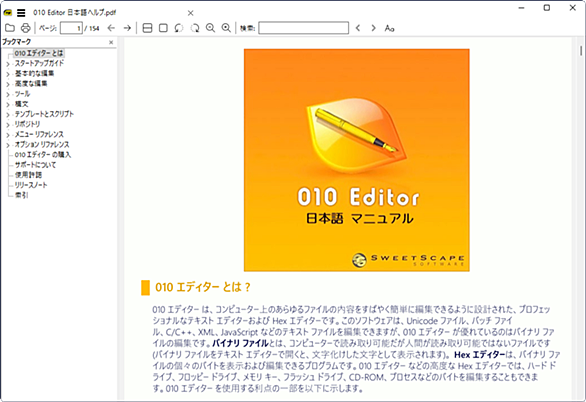Open bookmark 索引
The image size is (586, 402).
(21, 195)
